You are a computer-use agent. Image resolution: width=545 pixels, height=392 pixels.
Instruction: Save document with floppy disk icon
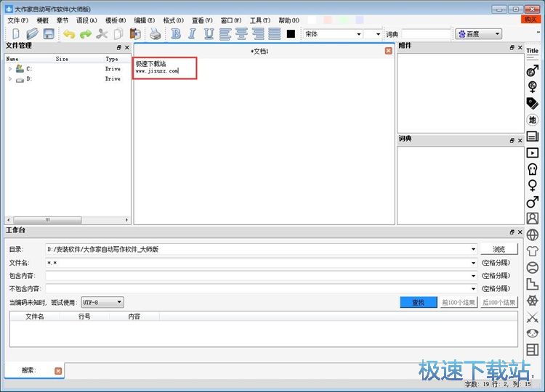pyautogui.click(x=49, y=34)
